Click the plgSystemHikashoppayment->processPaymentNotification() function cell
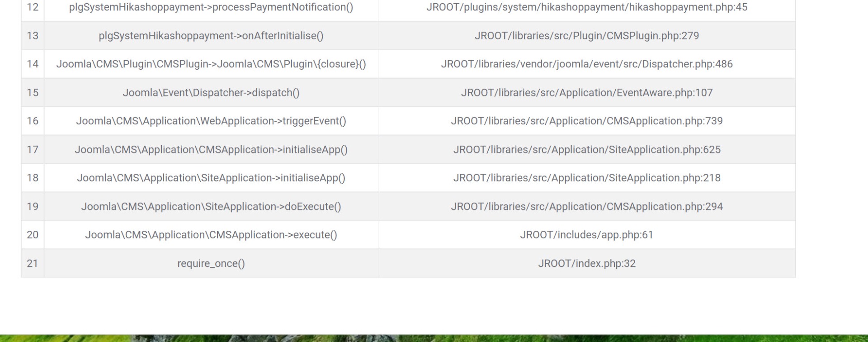The image size is (868, 342). pos(211,8)
